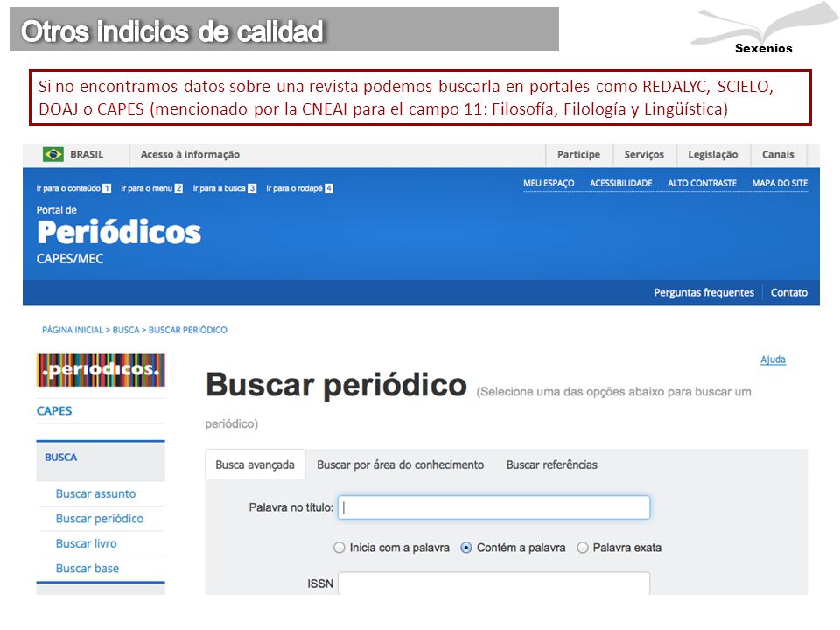This screenshot has height=630, width=840.
Task: Click the Periódicos portal title logo
Action: point(119,233)
